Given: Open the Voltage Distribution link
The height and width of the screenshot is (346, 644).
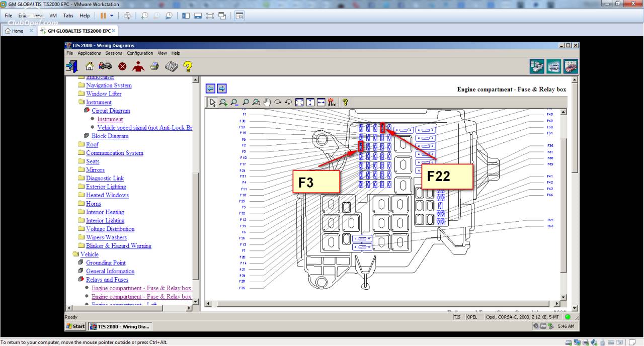Looking at the screenshot, I should pos(110,229).
